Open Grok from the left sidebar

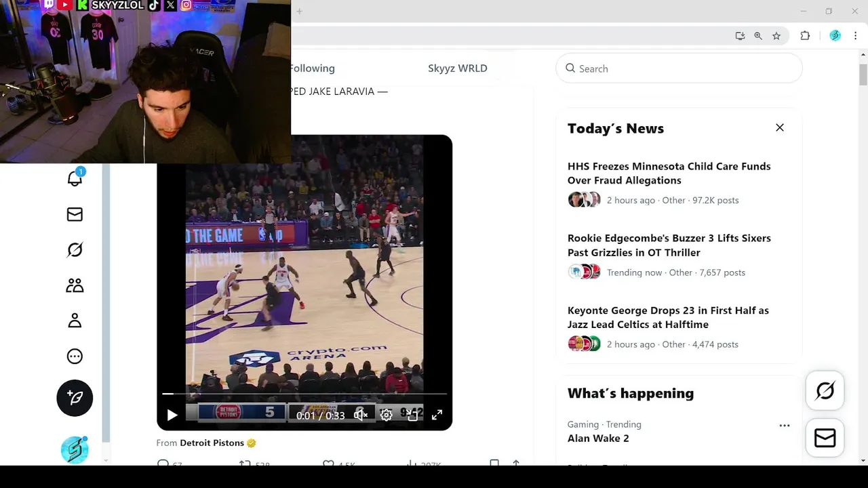click(x=75, y=250)
